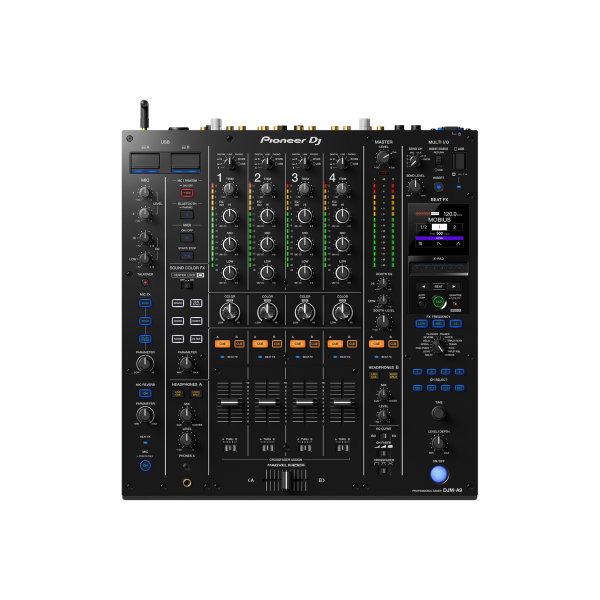Click the channel 2 TRIM knob
Image resolution: width=600 pixels, height=600 pixels.
267,188
